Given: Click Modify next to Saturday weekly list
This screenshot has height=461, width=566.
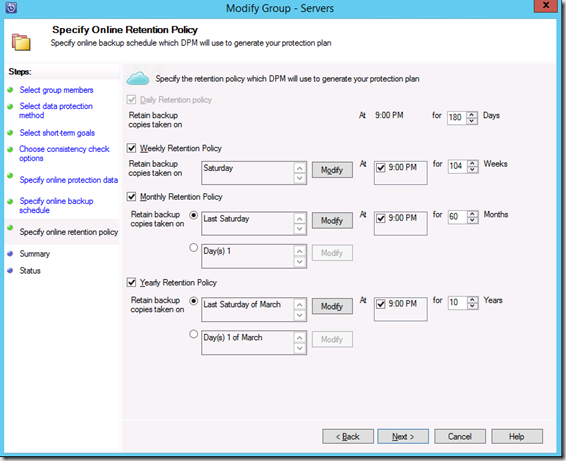Looking at the screenshot, I should tap(332, 170).
